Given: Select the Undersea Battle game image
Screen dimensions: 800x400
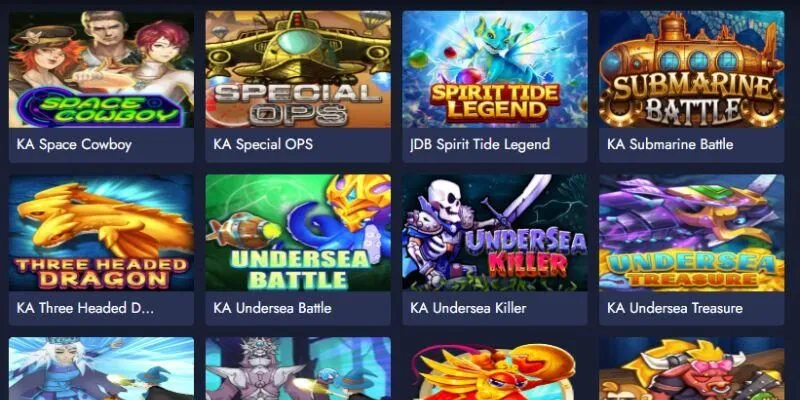Looking at the screenshot, I should [x=298, y=233].
